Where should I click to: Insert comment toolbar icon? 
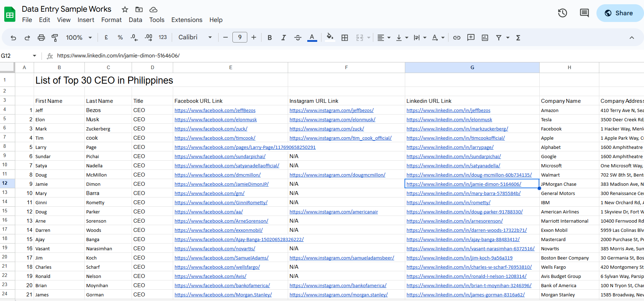tap(471, 37)
